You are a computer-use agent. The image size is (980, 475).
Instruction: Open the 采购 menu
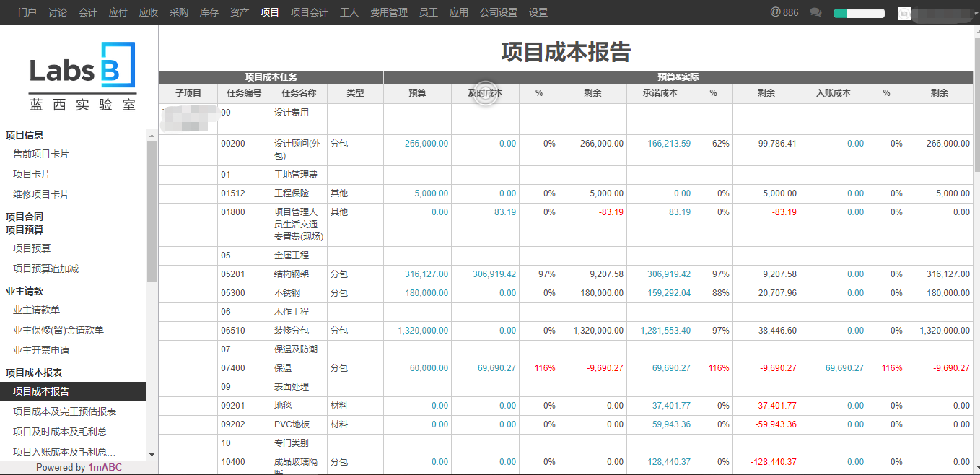[179, 12]
